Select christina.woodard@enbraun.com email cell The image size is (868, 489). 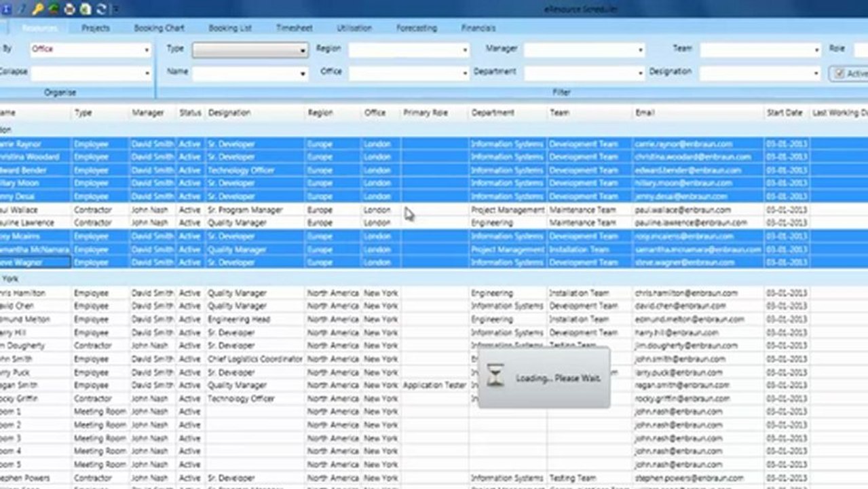(698, 157)
